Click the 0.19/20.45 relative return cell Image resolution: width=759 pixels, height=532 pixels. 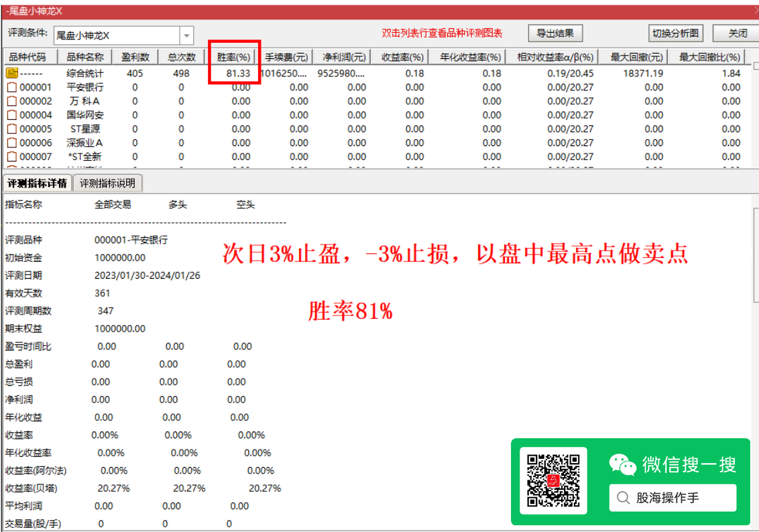pos(570,74)
